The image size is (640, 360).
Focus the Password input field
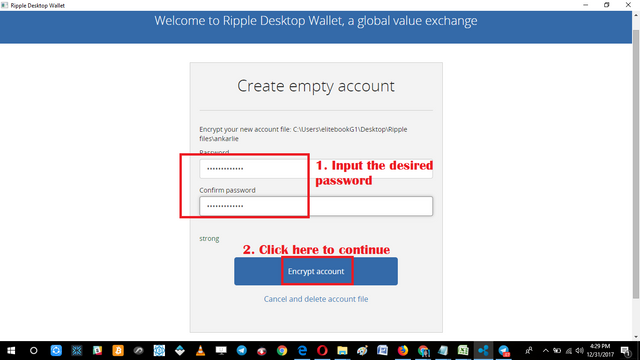316,169
